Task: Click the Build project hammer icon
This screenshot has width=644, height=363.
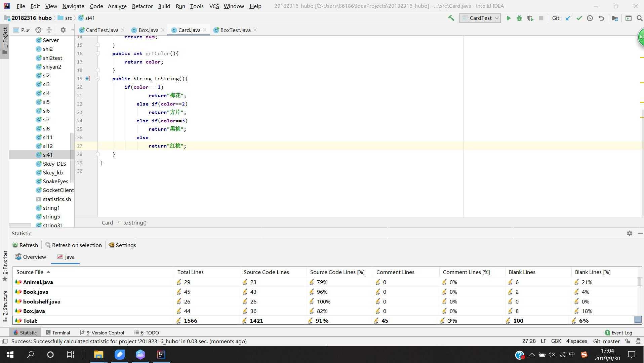Action: click(x=451, y=18)
